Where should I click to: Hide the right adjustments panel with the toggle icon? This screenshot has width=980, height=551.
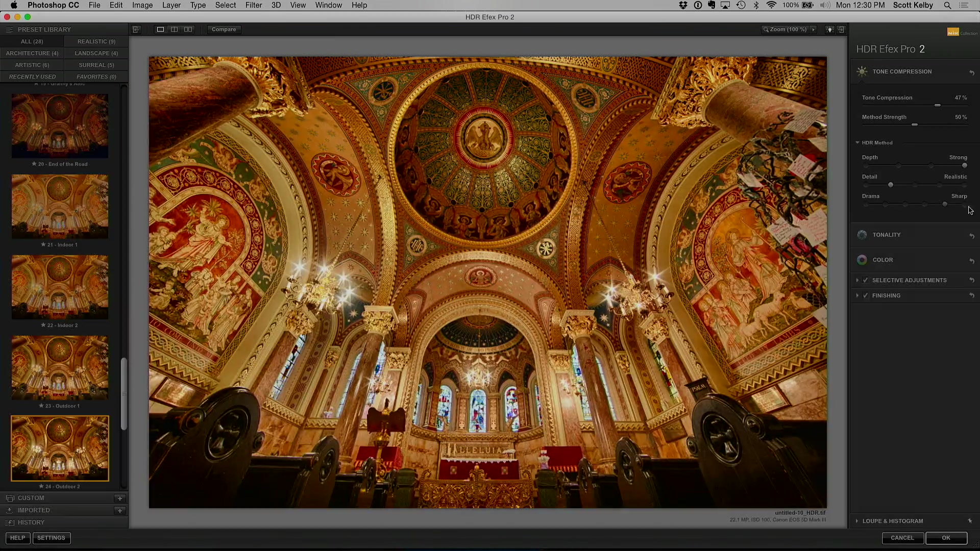point(841,30)
